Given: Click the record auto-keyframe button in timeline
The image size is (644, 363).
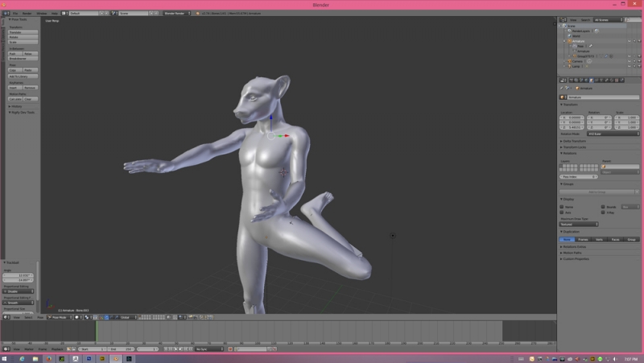Looking at the screenshot, I should pyautogui.click(x=231, y=349).
